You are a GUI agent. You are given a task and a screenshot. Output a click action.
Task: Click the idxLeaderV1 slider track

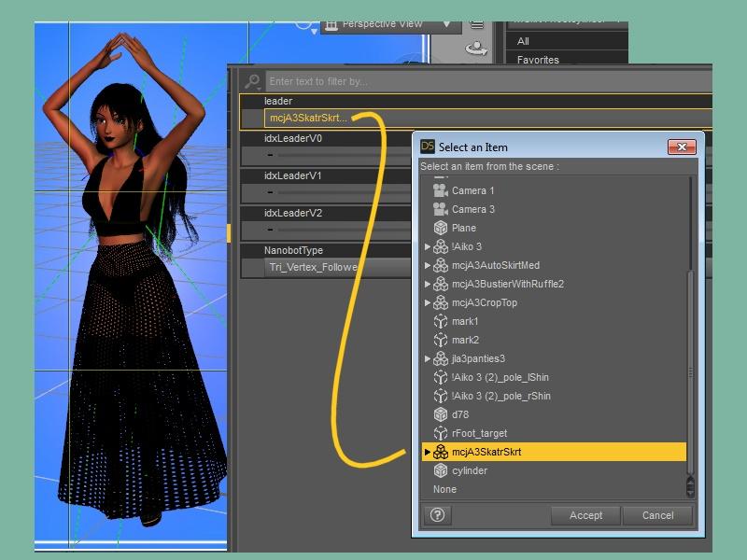344,192
